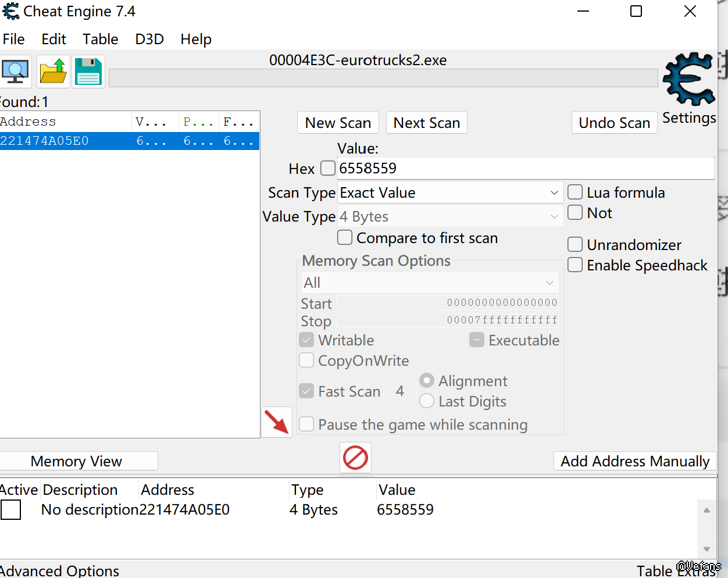Click 4 Bytes type cell in address table

tap(313, 509)
